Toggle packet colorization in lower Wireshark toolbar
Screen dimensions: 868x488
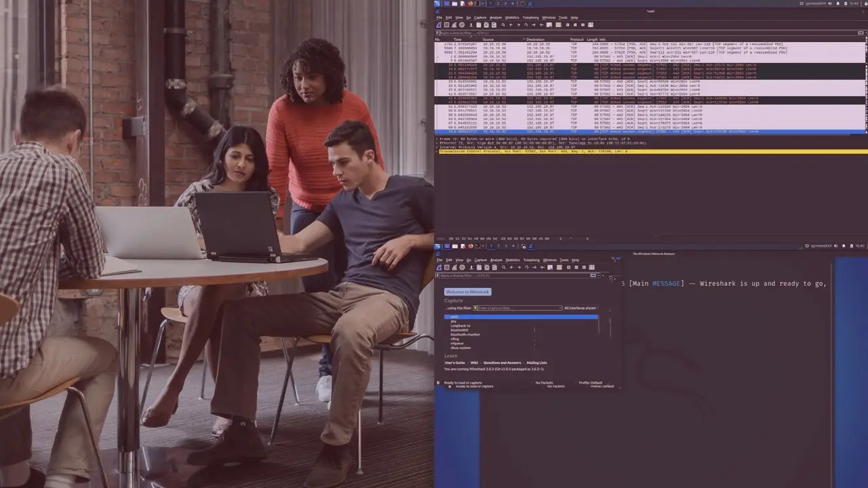coord(558,268)
